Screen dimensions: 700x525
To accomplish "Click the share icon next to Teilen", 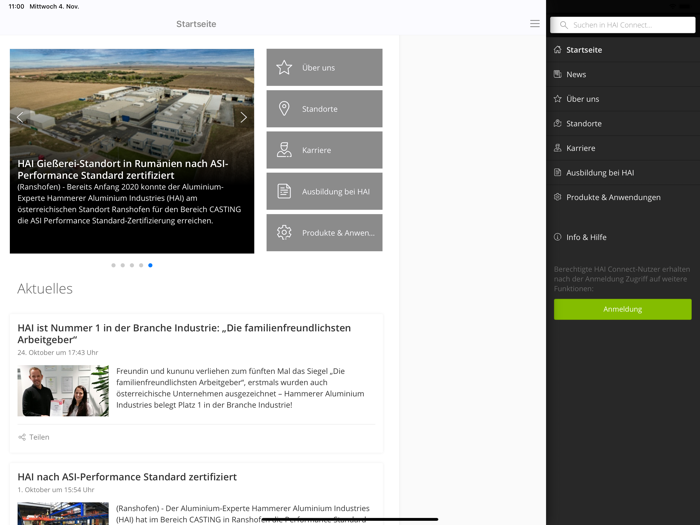I will coord(22,437).
